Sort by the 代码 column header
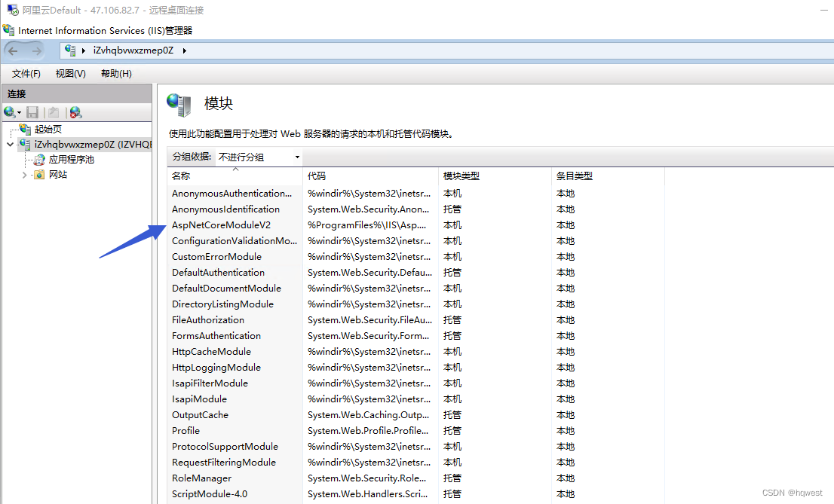Screen dimensions: 834x504 tap(371, 176)
